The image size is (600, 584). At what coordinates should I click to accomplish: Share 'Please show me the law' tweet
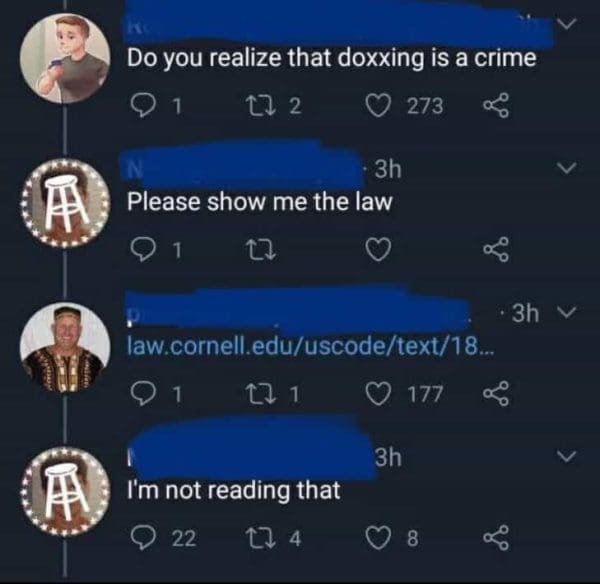[496, 250]
